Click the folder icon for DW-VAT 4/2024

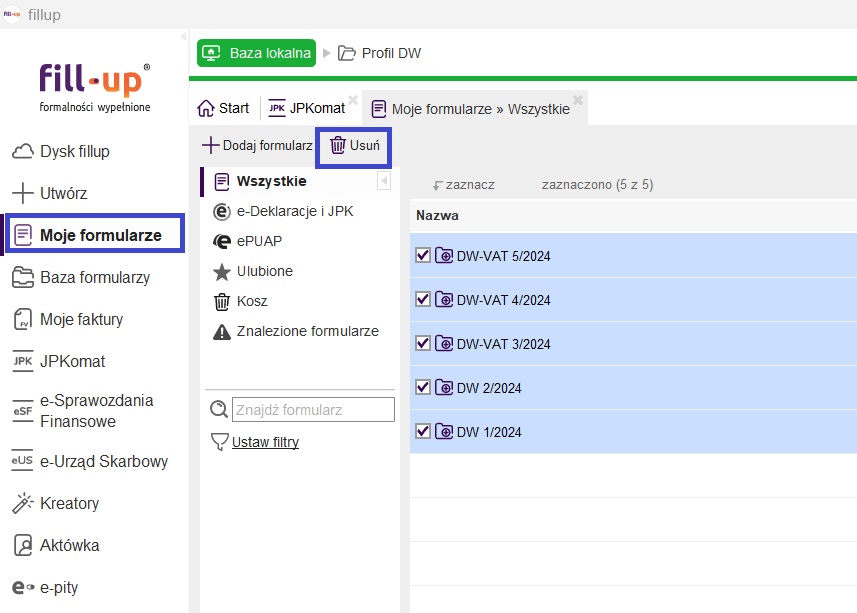click(444, 299)
